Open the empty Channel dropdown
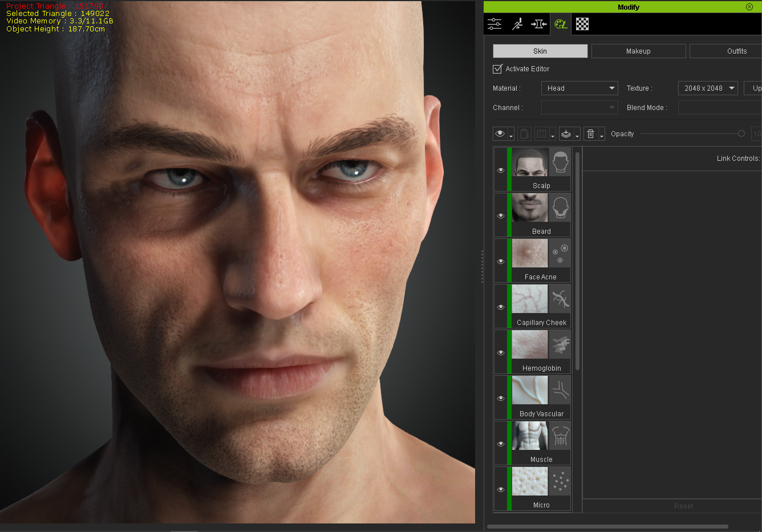 tap(579, 108)
